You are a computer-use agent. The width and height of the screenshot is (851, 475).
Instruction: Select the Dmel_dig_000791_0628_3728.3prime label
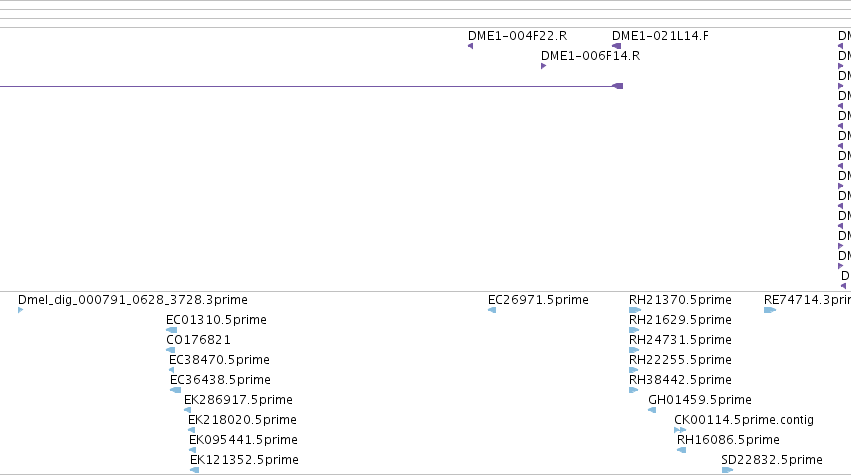pyautogui.click(x=132, y=300)
